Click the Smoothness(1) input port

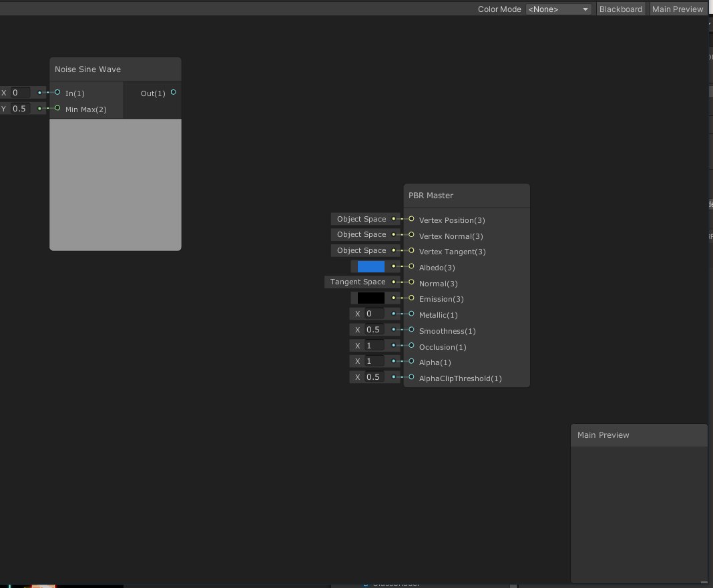[x=411, y=330]
